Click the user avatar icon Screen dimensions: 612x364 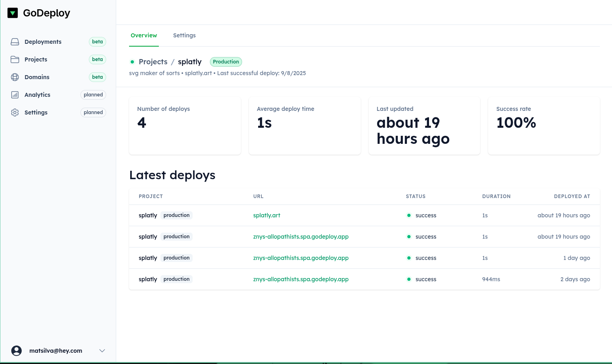[16, 351]
